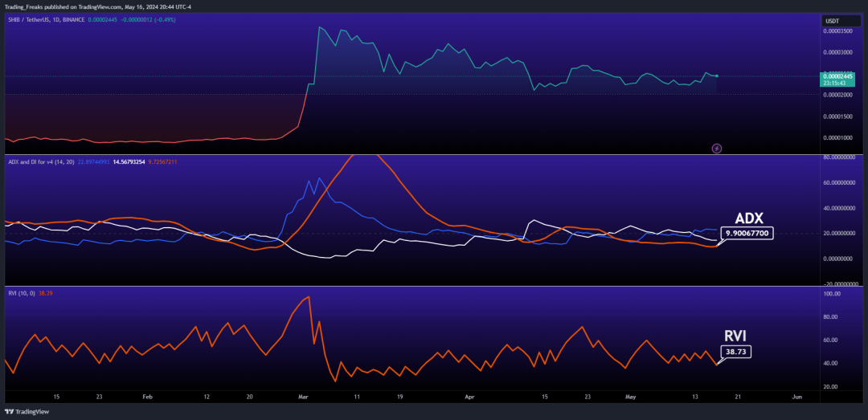This screenshot has width=868, height=420.
Task: Click the Jun label on the time axis
Action: (797, 397)
